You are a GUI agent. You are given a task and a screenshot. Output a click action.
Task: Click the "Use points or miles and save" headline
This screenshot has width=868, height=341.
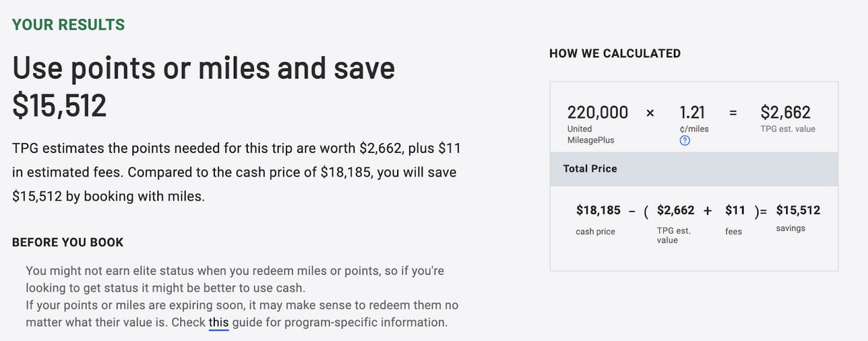204,69
